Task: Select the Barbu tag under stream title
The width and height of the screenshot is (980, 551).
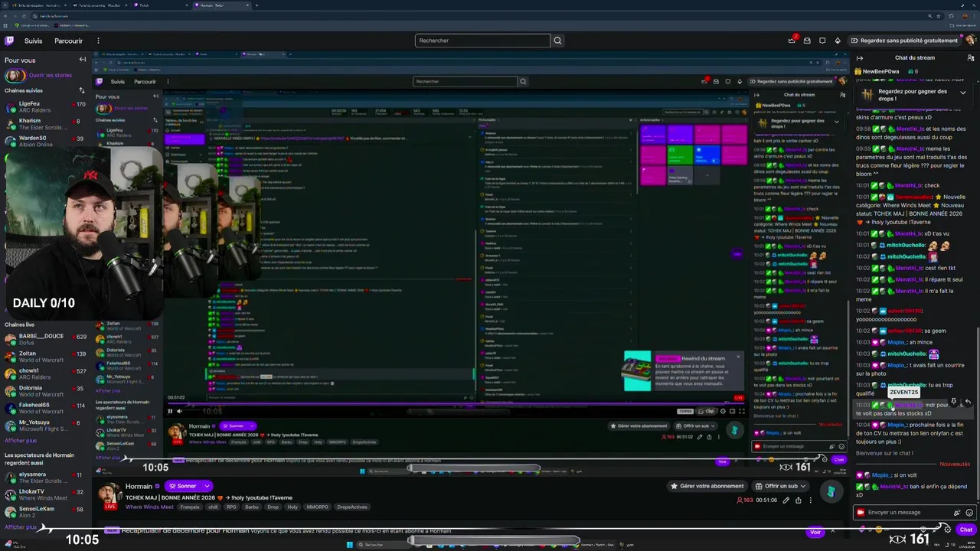Action: (252, 507)
